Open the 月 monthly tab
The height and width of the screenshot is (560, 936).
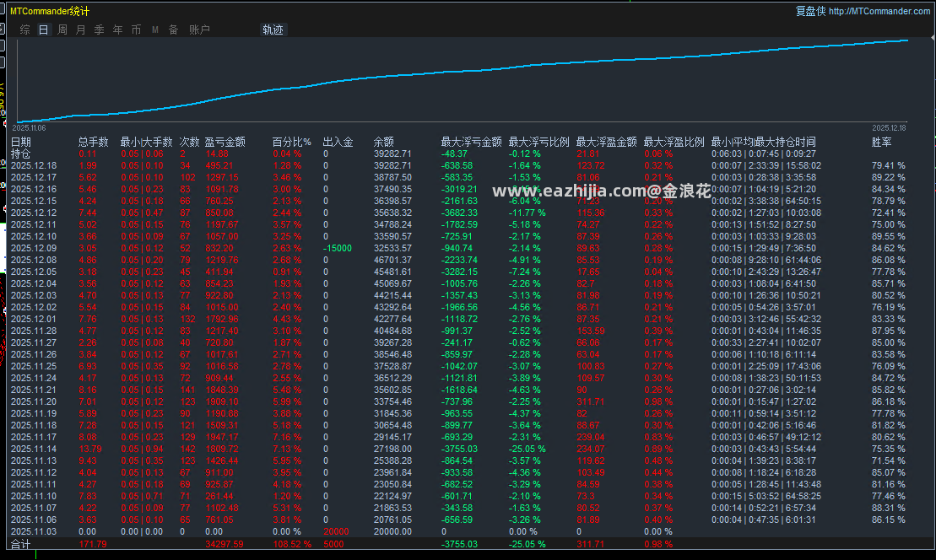click(x=80, y=30)
